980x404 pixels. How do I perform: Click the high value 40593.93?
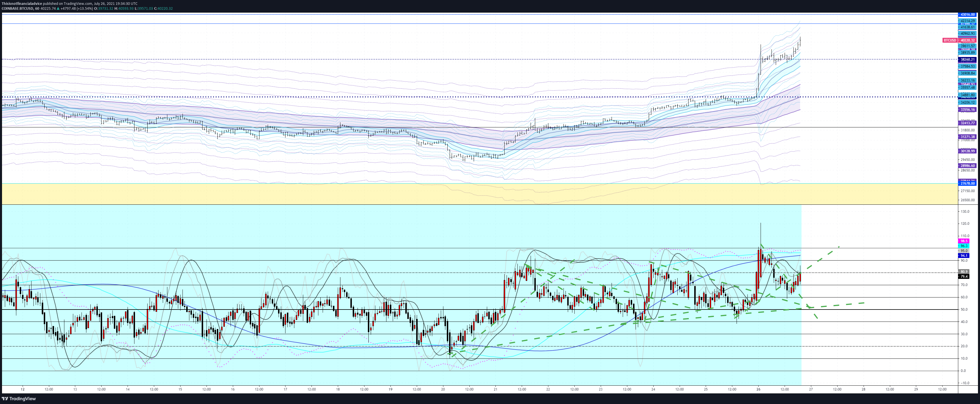pos(126,8)
